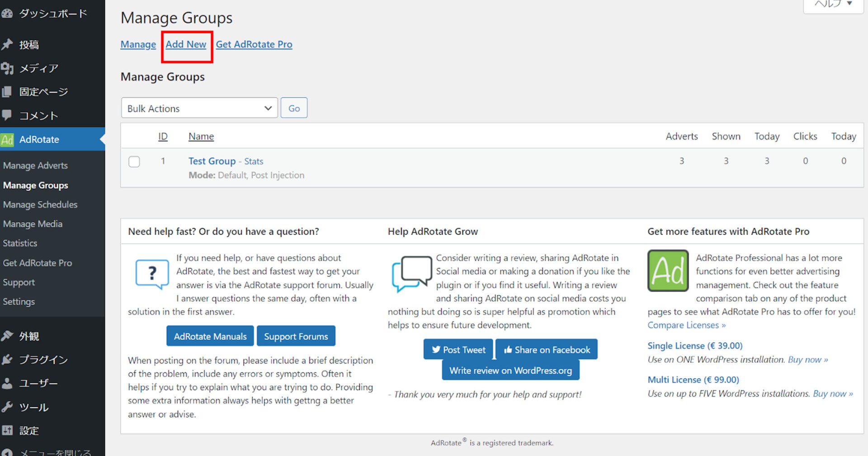This screenshot has width=868, height=456.
Task: Open the Add New tab
Action: click(x=186, y=44)
